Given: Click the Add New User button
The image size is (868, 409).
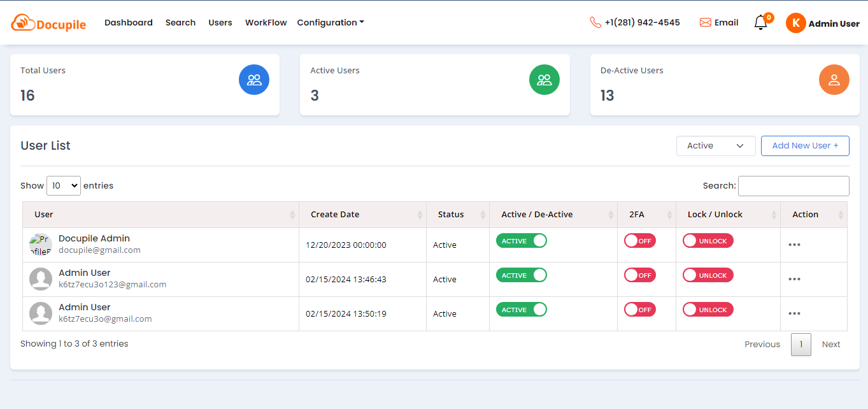Looking at the screenshot, I should tap(805, 146).
